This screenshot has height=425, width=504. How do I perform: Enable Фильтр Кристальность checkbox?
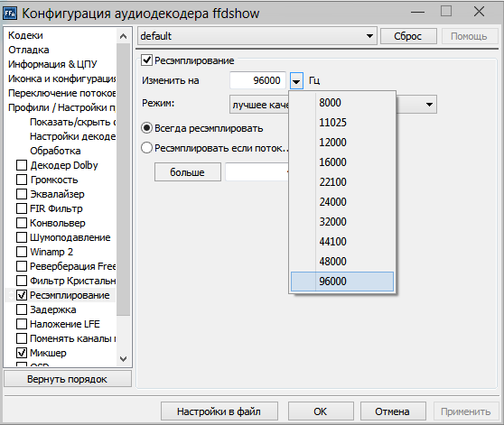point(22,281)
